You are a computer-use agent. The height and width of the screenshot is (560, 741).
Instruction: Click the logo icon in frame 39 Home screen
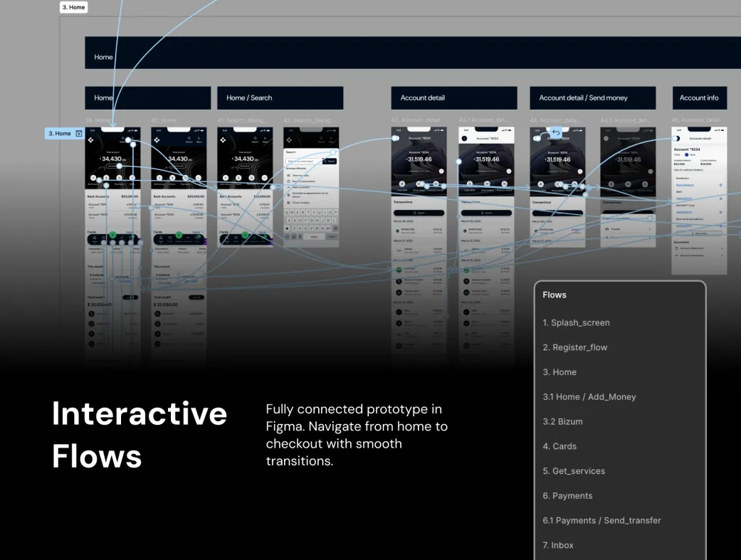click(90, 140)
